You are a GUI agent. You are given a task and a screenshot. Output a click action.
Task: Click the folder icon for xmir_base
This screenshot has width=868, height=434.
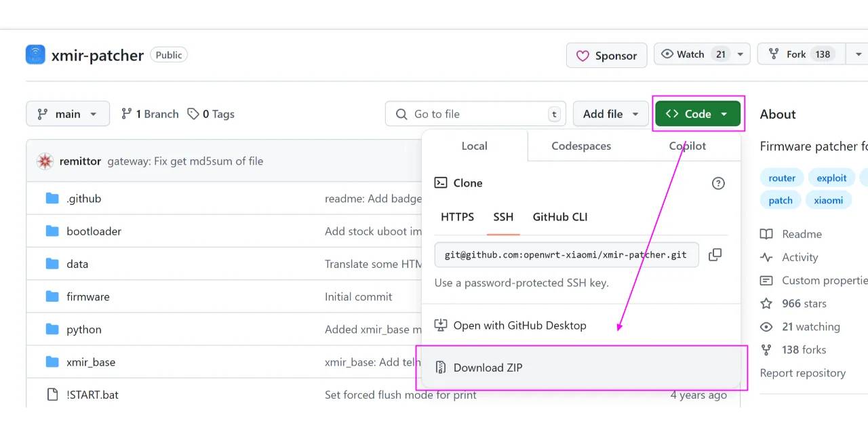coord(52,361)
